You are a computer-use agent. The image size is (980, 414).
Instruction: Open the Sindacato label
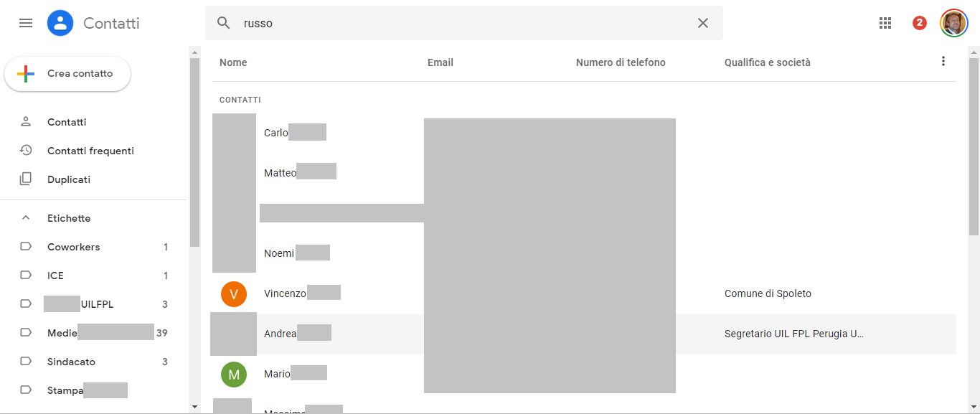click(71, 362)
